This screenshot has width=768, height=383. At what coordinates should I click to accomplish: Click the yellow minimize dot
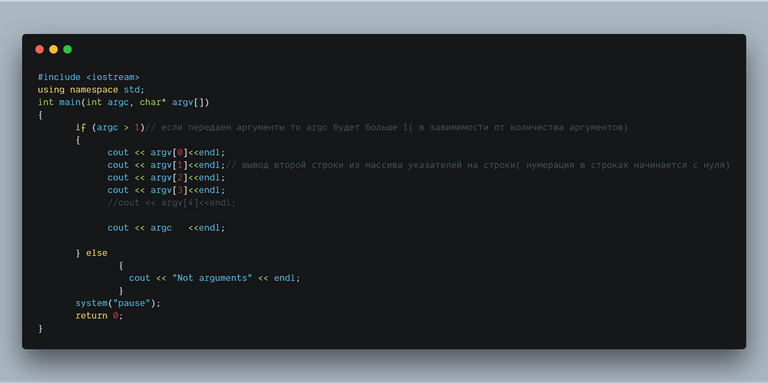click(x=53, y=49)
